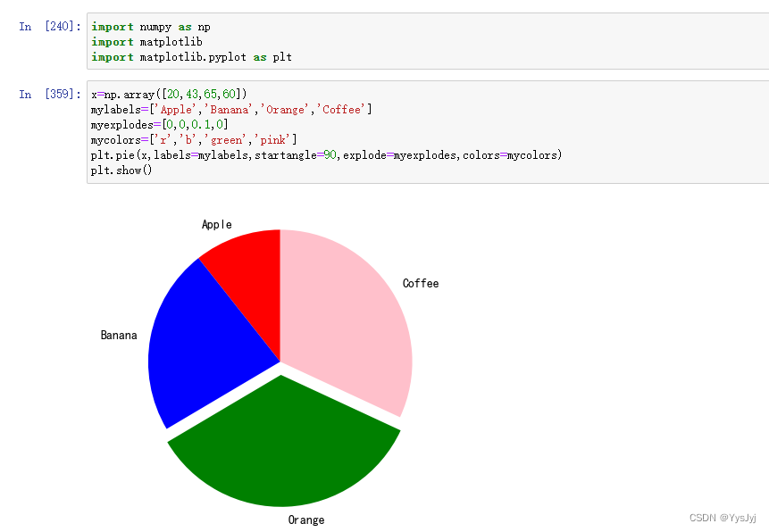
Task: Click the myexplodes=[0,0,0.1,0] line
Action: (x=159, y=125)
